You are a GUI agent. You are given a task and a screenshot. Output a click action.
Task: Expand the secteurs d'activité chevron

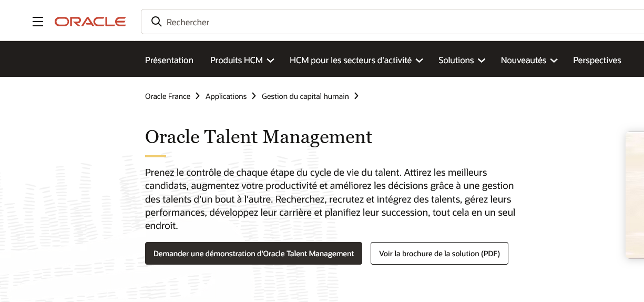coord(419,61)
